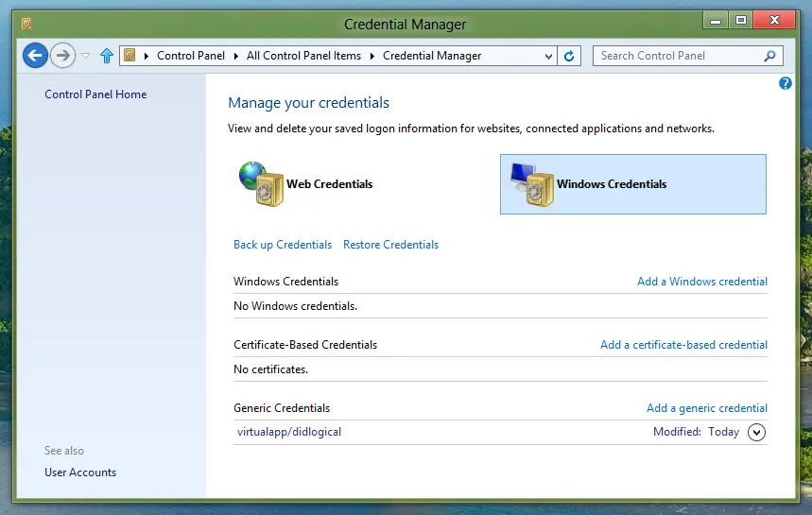Click Credential Manager in the address bar
This screenshot has height=515, width=812.
click(432, 56)
